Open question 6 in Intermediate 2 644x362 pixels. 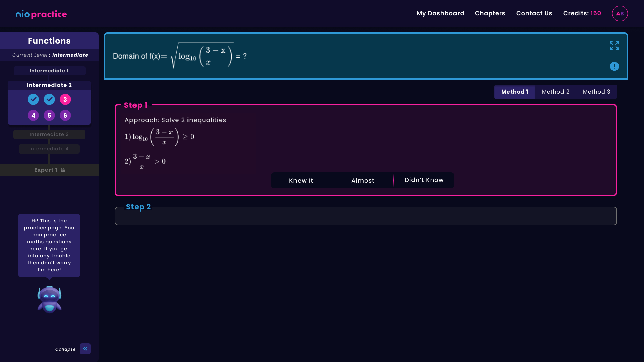65,115
